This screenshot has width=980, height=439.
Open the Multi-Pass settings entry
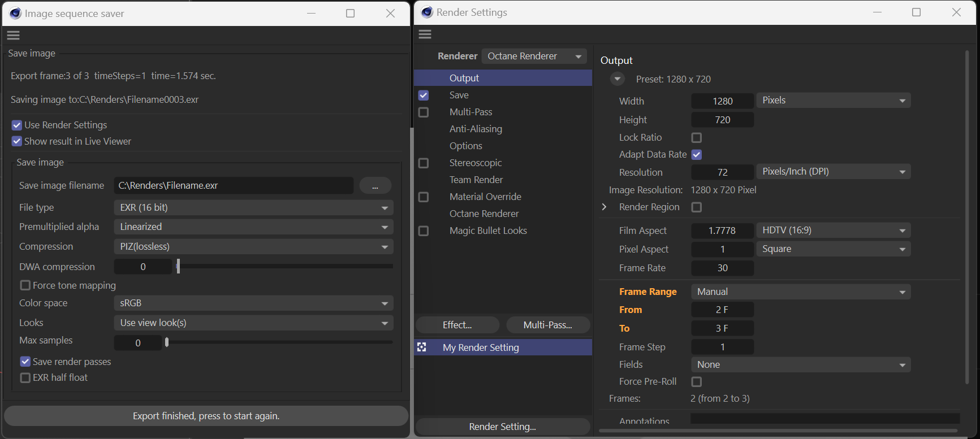(470, 112)
